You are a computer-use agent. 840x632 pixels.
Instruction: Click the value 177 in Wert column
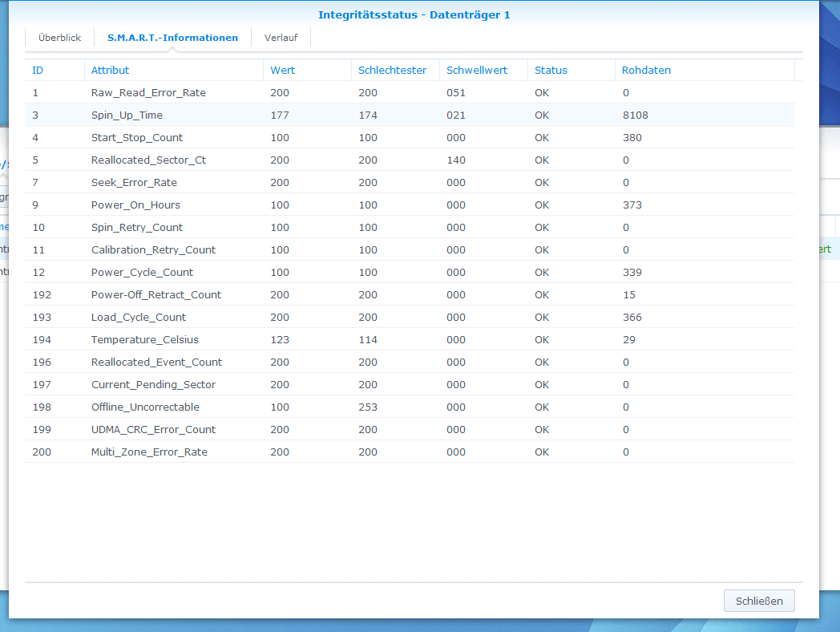(x=280, y=115)
